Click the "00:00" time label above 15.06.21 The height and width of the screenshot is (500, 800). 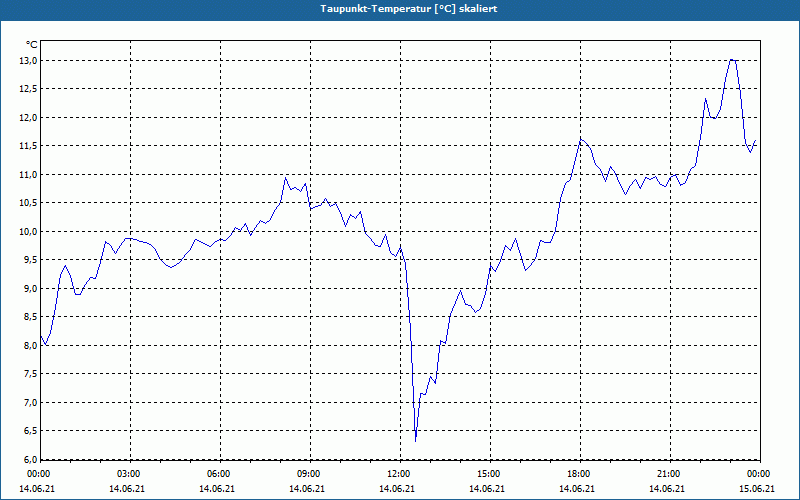[759, 474]
